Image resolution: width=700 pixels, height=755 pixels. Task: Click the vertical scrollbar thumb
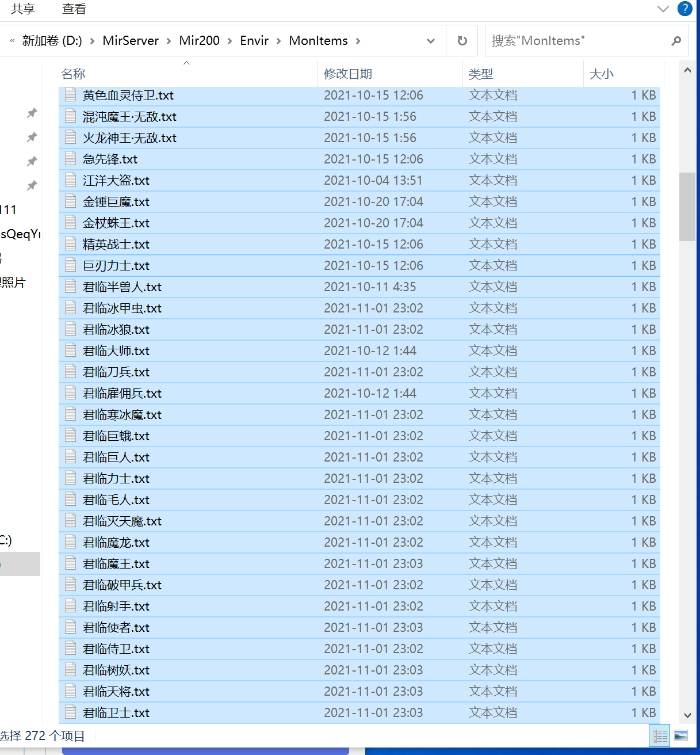(x=687, y=207)
